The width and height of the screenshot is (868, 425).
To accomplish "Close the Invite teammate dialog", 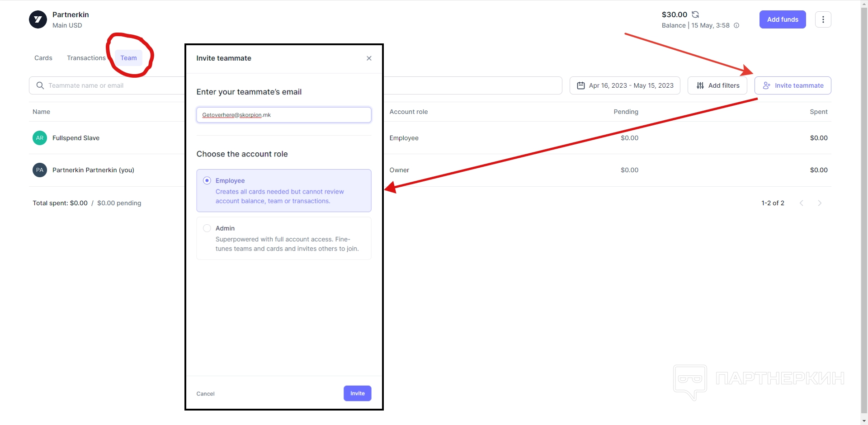I will (x=369, y=58).
